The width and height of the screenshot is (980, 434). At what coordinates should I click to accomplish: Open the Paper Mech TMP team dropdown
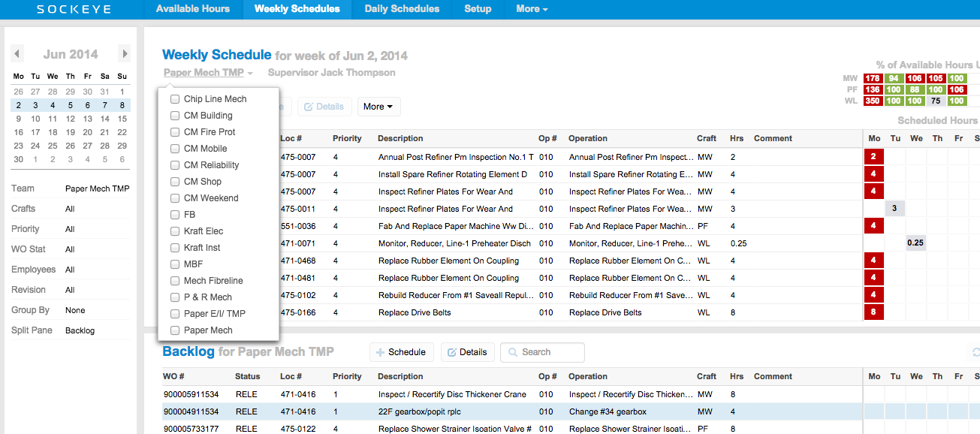(208, 72)
